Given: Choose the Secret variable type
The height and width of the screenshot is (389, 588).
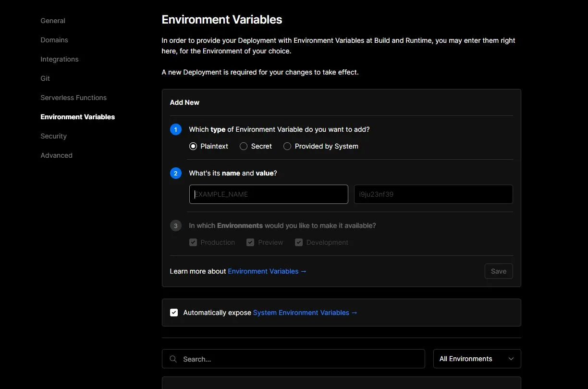Looking at the screenshot, I should 244,146.
